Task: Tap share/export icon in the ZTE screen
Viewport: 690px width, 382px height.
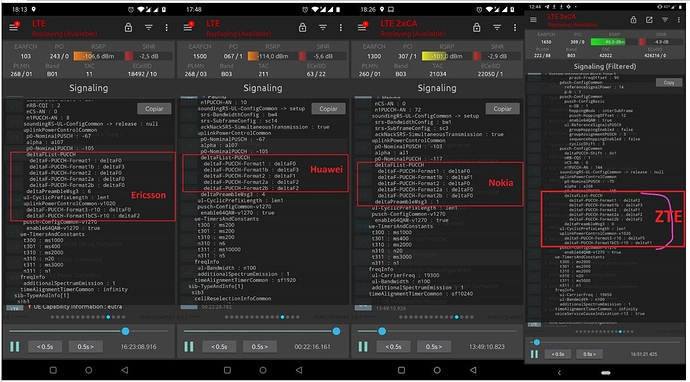Action: (x=649, y=20)
